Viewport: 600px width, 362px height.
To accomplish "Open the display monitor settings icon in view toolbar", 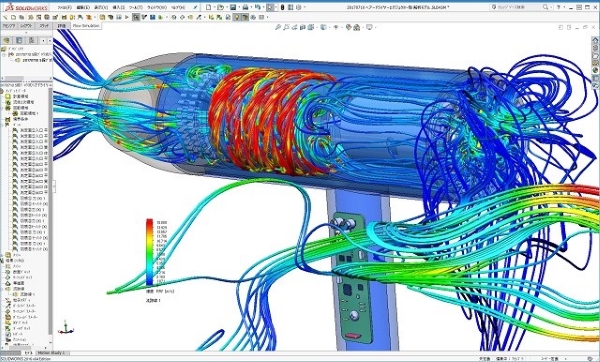I will coord(369,27).
